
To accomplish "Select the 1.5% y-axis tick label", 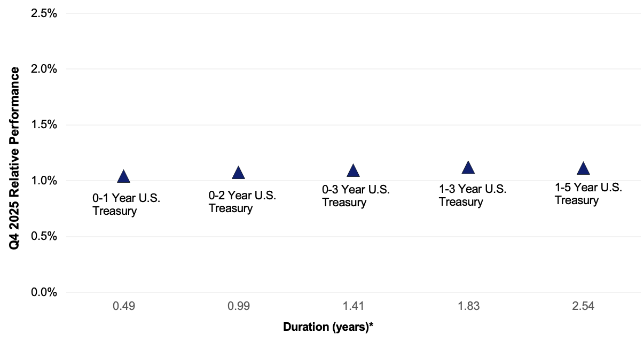I will [44, 125].
